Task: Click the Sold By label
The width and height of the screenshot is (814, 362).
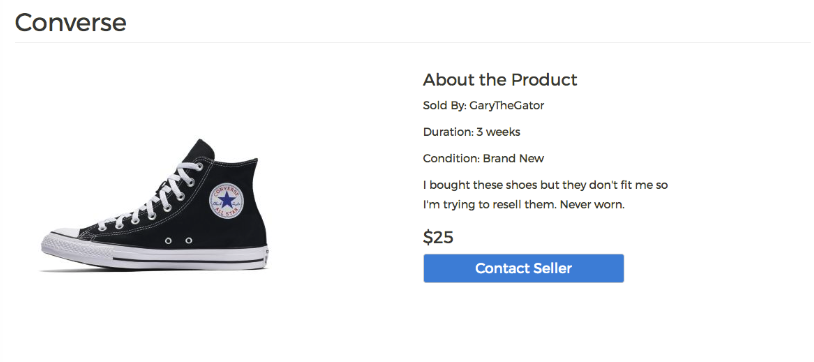Action: [x=445, y=105]
